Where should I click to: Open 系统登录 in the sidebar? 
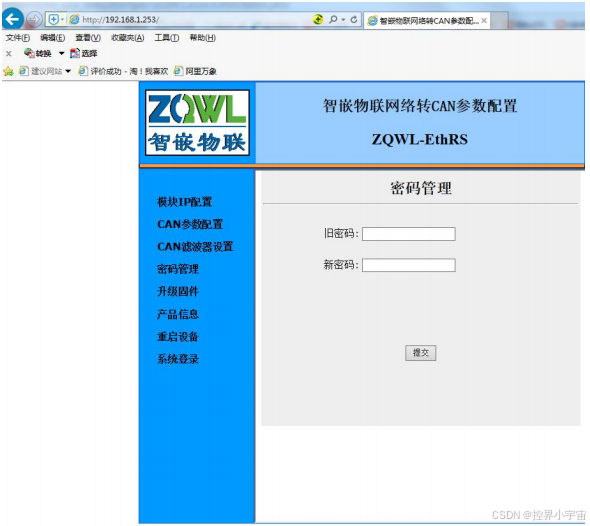pyautogui.click(x=178, y=359)
